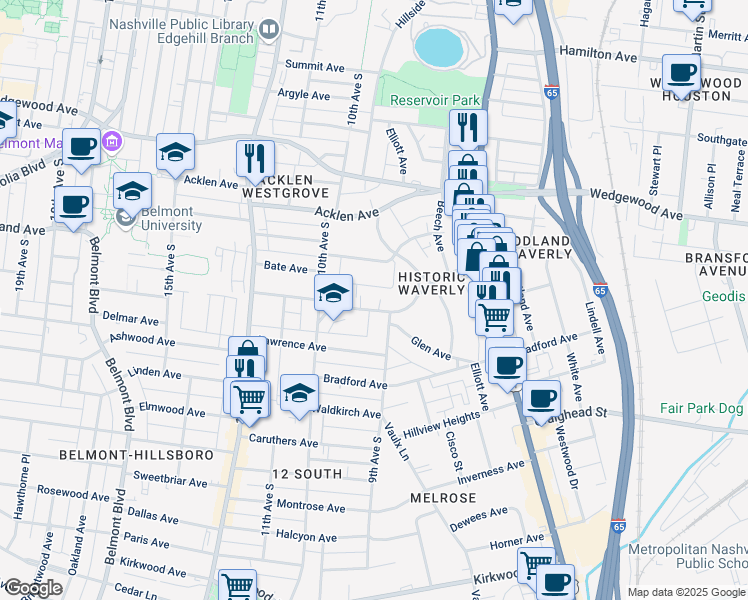The height and width of the screenshot is (600, 748).
Task: Select the school marker near Waldkirch Ave
Action: click(300, 395)
